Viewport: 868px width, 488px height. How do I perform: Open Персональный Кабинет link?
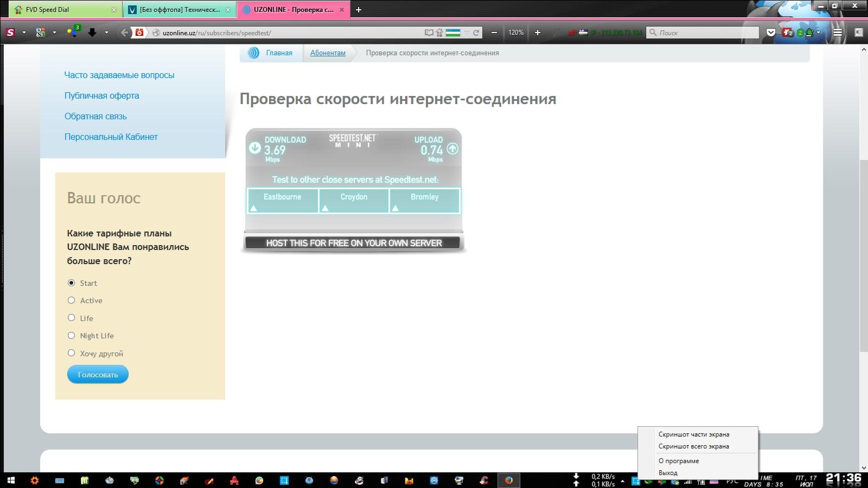pyautogui.click(x=111, y=137)
